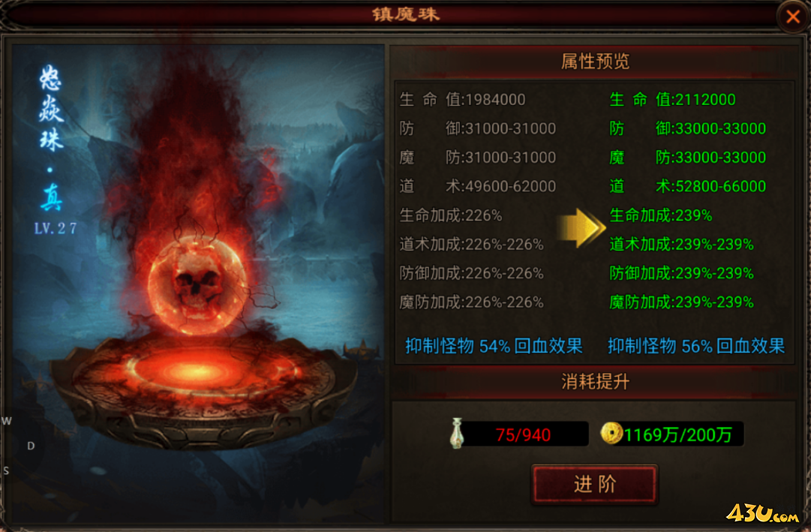Screen dimensions: 811x532
Task: Click the yellow upgrade arrow icon
Action: pos(581,228)
